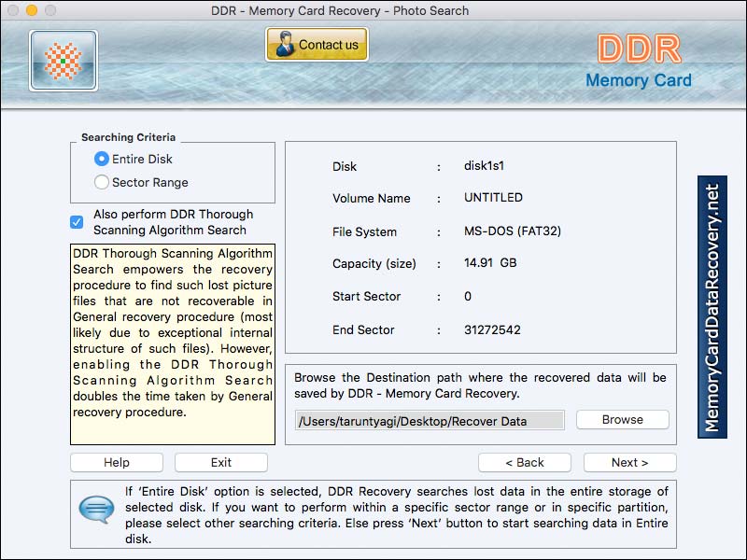Select the Sector Range radio button
This screenshot has height=560, width=747.
point(103,182)
